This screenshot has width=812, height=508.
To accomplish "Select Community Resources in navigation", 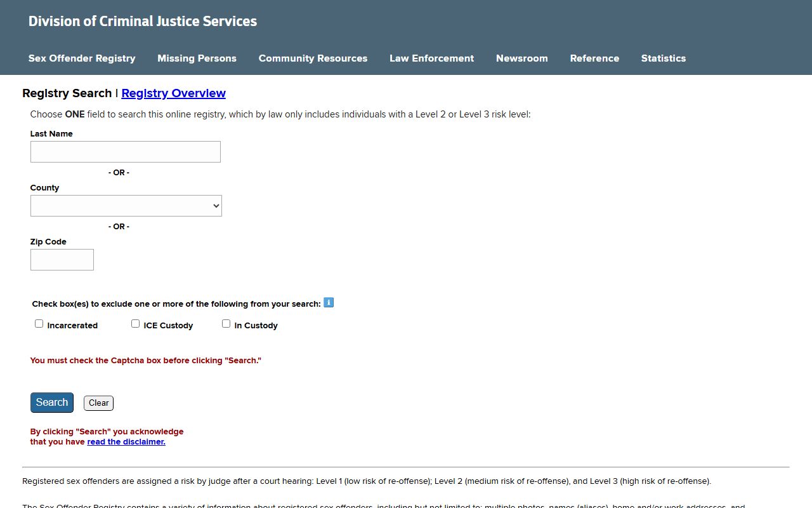I will tap(313, 58).
